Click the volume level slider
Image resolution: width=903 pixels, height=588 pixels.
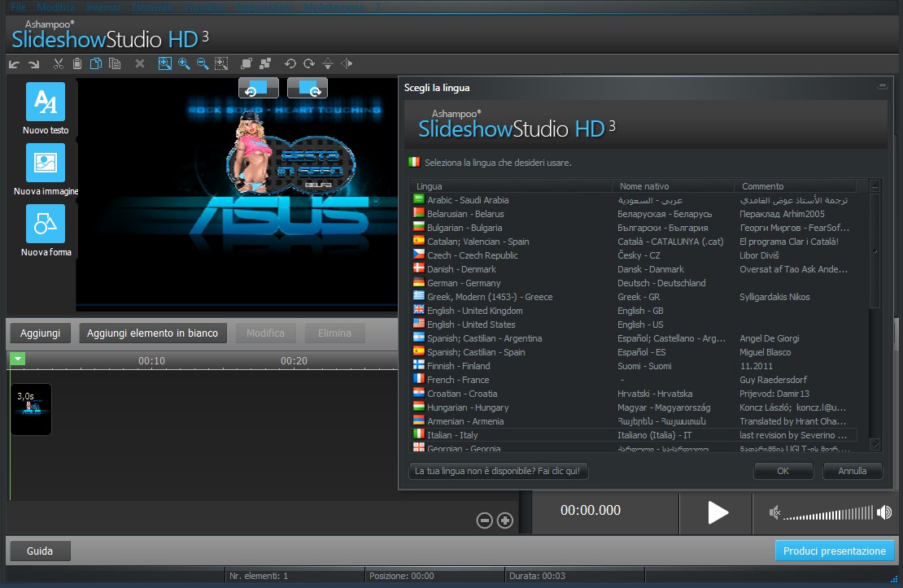click(828, 512)
